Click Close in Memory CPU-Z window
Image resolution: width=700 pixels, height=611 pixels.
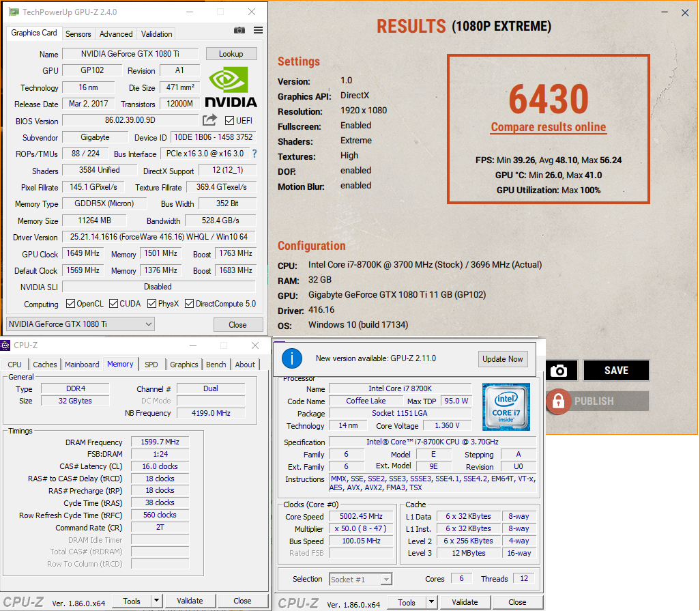click(242, 601)
